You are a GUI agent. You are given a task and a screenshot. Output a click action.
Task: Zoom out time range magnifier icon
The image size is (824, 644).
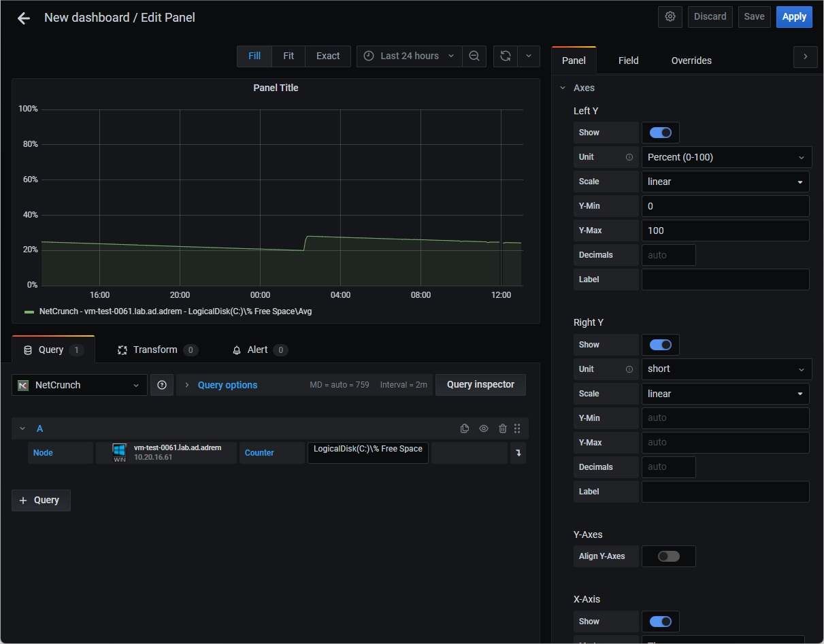tap(474, 56)
